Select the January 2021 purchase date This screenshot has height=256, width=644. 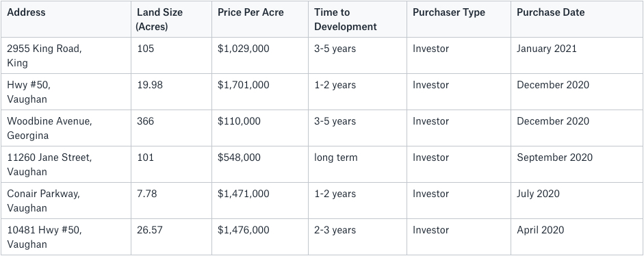click(x=577, y=55)
